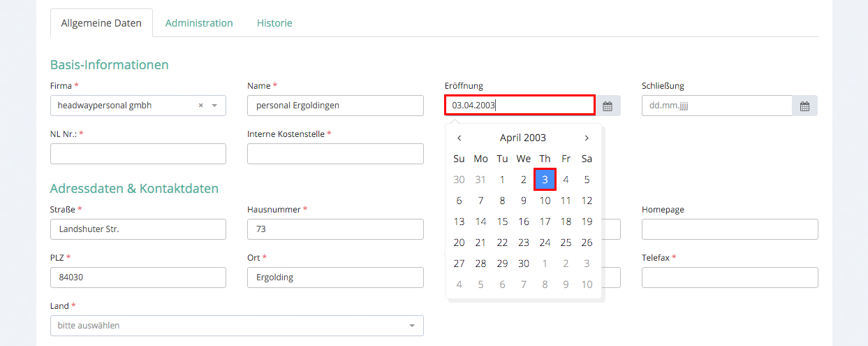Select highlighted day 3 in calendar
This screenshot has height=346, width=868.
click(545, 180)
